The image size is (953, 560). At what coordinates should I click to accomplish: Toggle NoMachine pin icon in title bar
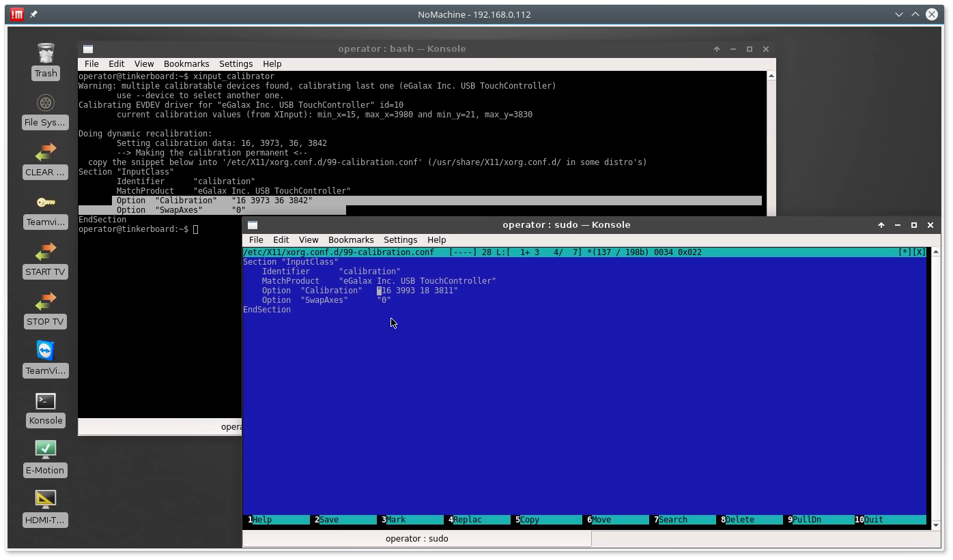point(33,14)
